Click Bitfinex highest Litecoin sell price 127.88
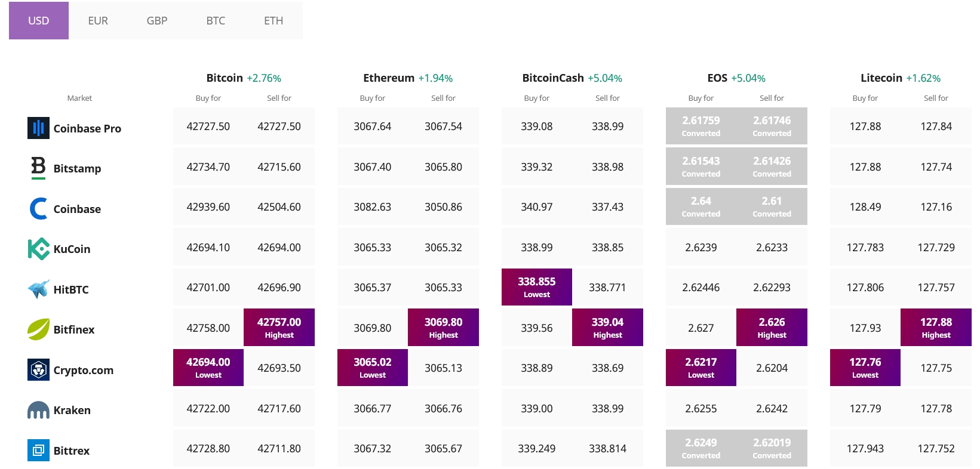The width and height of the screenshot is (980, 469). [x=936, y=327]
